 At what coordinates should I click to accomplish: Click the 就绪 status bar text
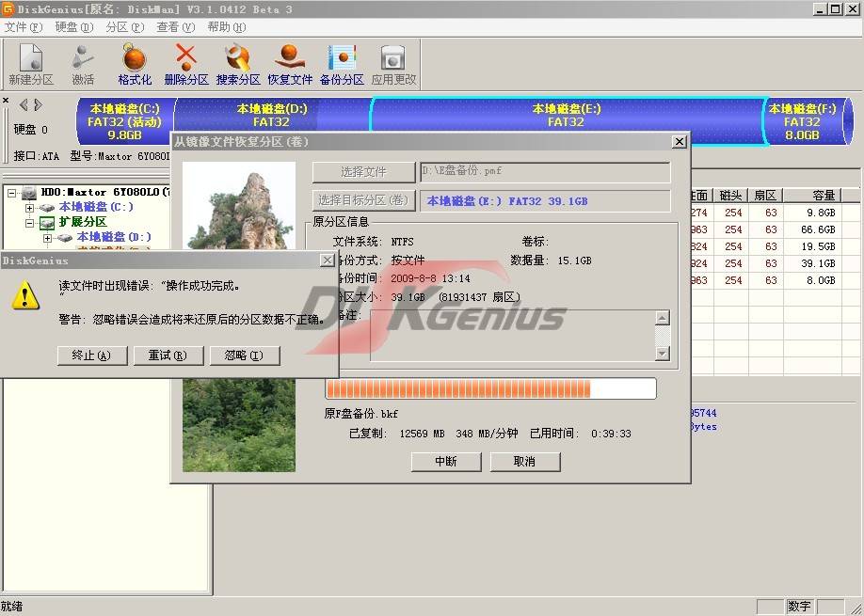pos(12,607)
